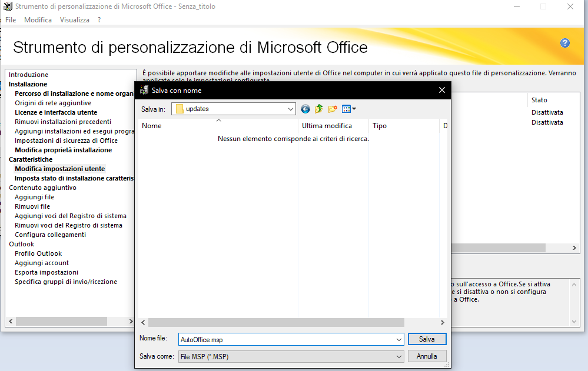Image resolution: width=588 pixels, height=371 pixels.
Task: Click the file list horizontal scrollbar thumb
Action: pyautogui.click(x=277, y=322)
